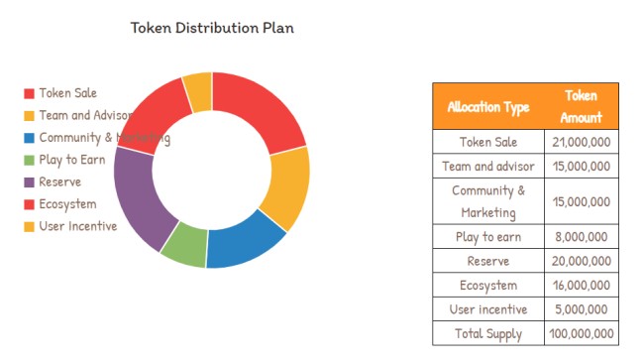Click the Play to Earn green legend swatch

pos(29,160)
